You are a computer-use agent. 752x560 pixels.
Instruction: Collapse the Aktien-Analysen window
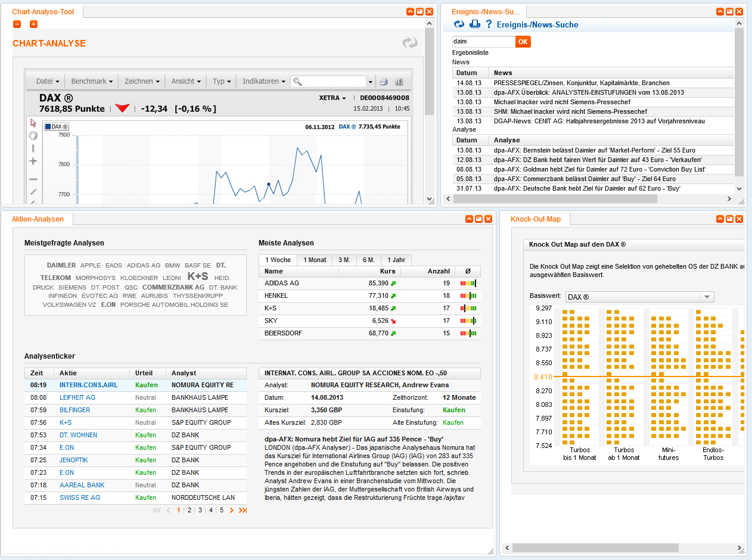tap(469, 219)
